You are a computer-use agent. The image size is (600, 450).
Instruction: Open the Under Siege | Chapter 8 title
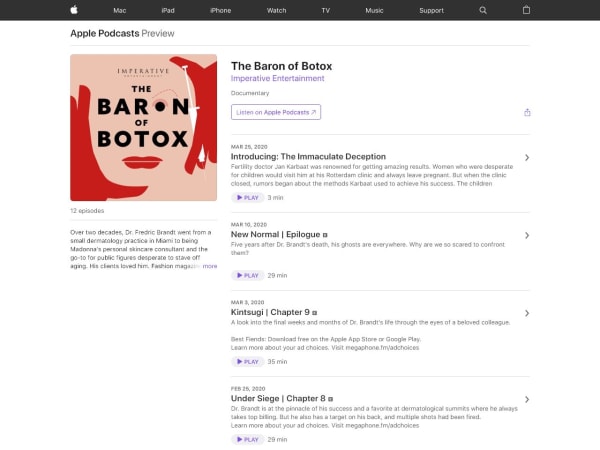pyautogui.click(x=278, y=398)
